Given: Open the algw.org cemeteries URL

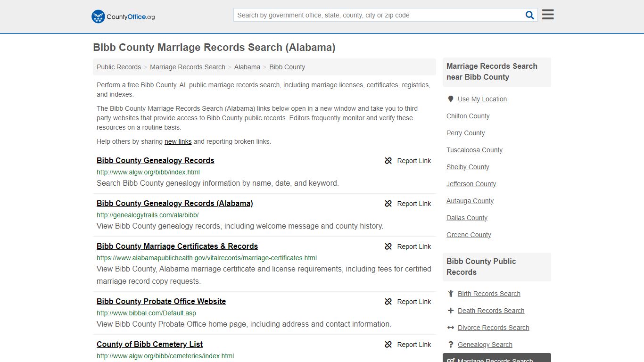Looking at the screenshot, I should coord(165,356).
